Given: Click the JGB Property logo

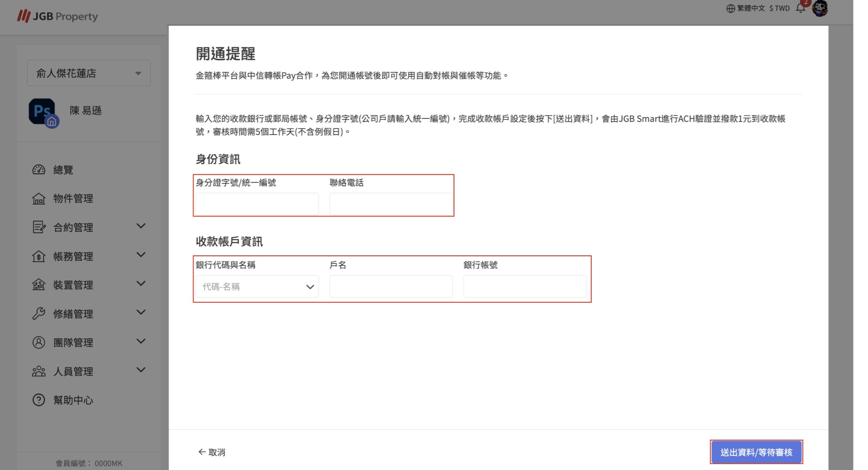Looking at the screenshot, I should pyautogui.click(x=57, y=16).
